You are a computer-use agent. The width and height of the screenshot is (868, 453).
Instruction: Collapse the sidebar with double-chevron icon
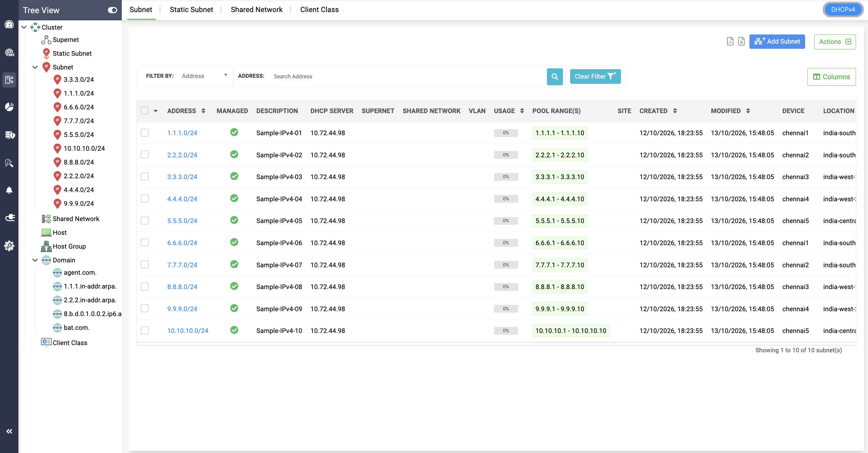(x=9, y=431)
